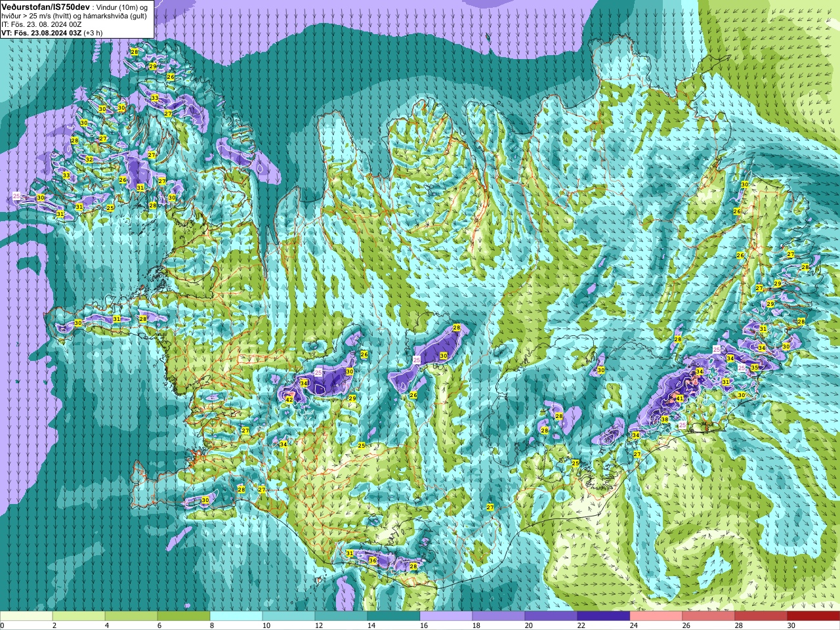
Task: Click the 0–2 m/s pale yellow legend swatch
Action: (26, 616)
